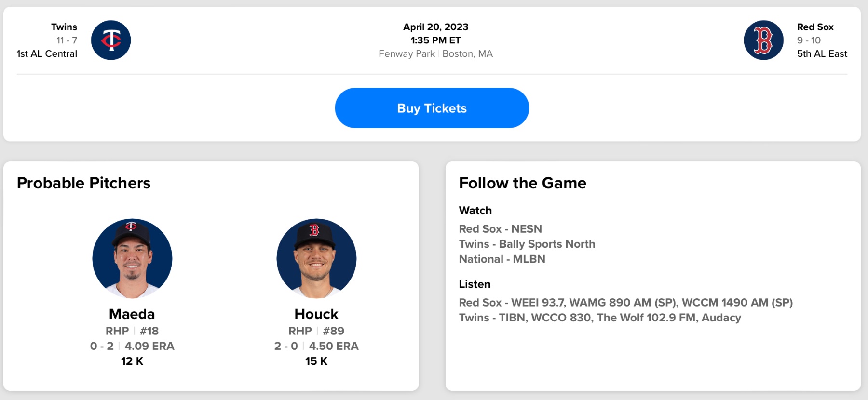
Task: Click Maeda's 4.09 ERA stat line
Action: point(149,346)
